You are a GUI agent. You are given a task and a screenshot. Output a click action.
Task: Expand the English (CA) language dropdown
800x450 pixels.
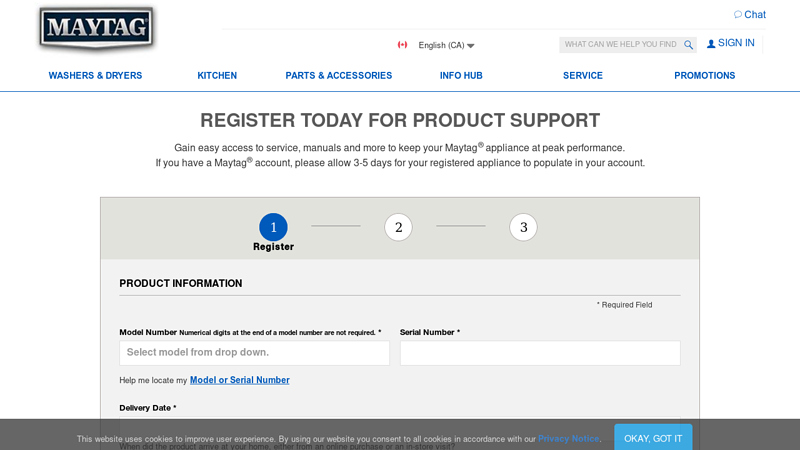tap(446, 45)
